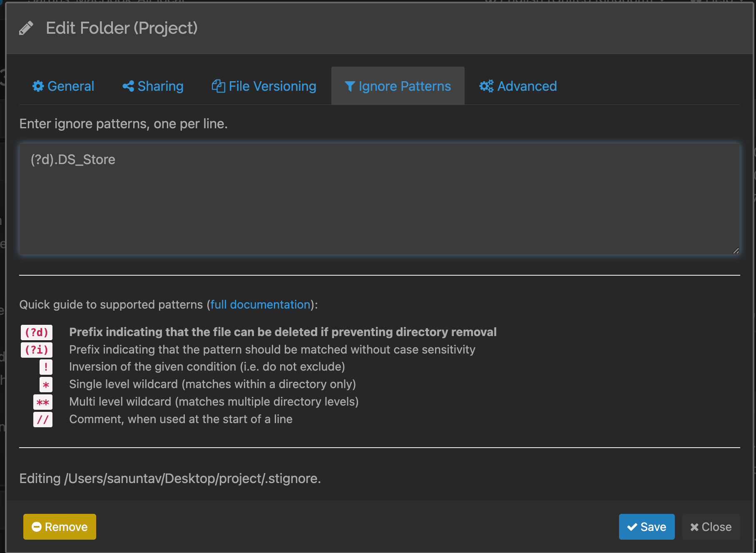756x553 pixels.
Task: Click the X icon in Close button
Action: [x=694, y=527]
